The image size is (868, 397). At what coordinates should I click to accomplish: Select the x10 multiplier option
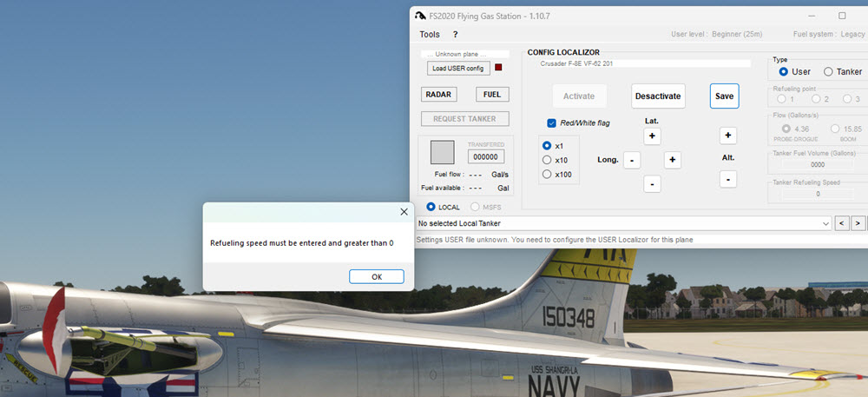(547, 160)
